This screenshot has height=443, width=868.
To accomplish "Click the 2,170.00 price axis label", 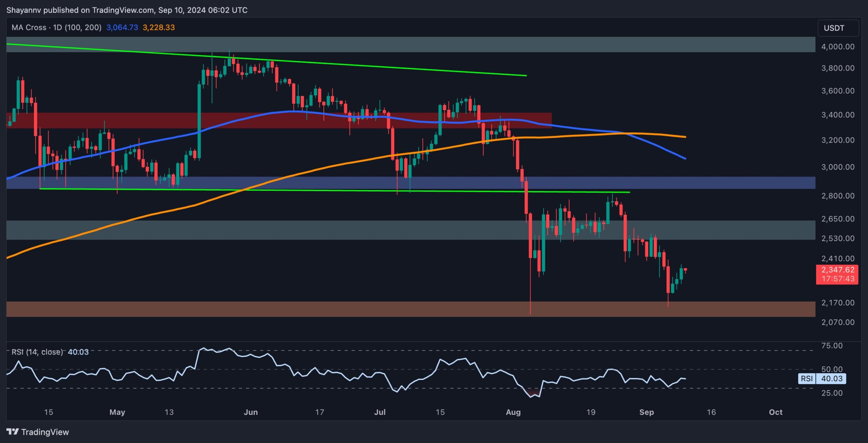I will click(837, 303).
